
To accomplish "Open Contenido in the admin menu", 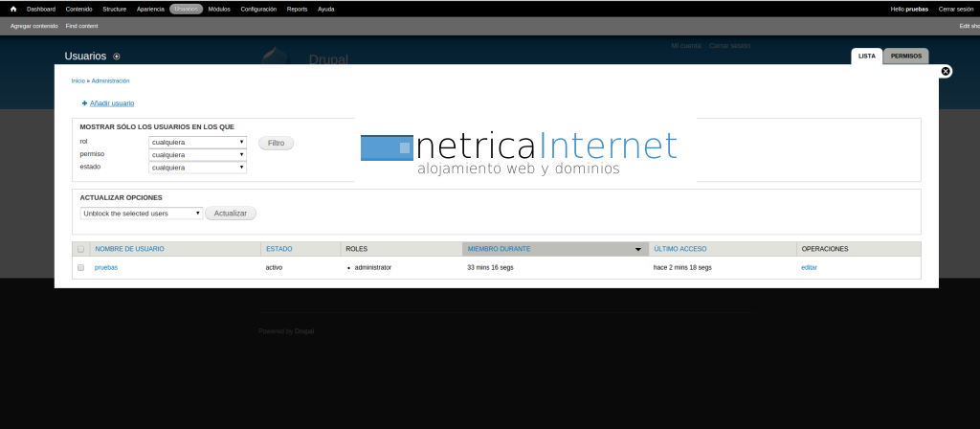I will [x=78, y=10].
